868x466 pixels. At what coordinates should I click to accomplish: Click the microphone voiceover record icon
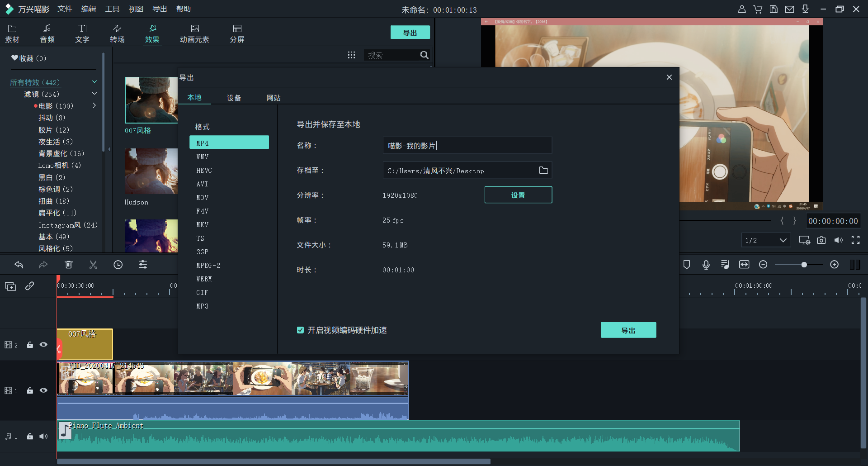tap(706, 265)
